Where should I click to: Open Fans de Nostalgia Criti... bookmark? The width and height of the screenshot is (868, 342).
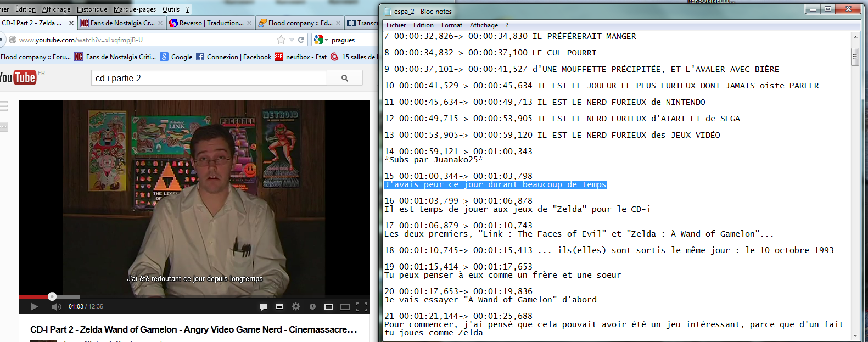(115, 57)
